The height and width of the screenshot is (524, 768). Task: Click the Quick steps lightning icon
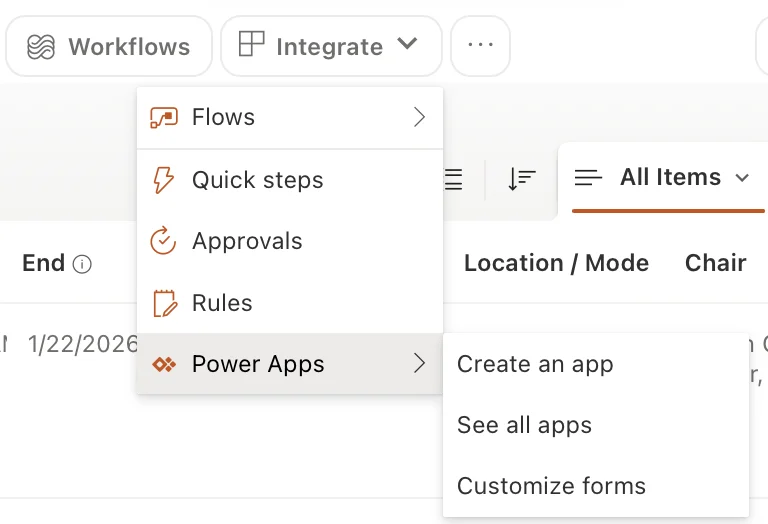163,180
